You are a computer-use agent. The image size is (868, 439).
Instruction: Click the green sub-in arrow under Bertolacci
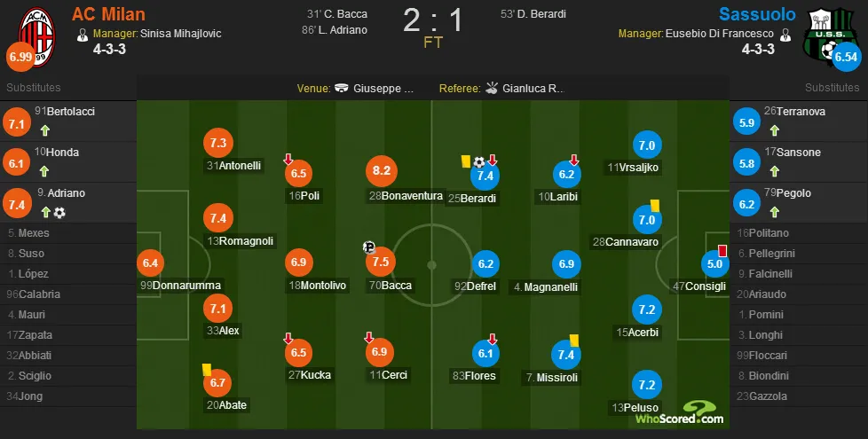coord(45,131)
